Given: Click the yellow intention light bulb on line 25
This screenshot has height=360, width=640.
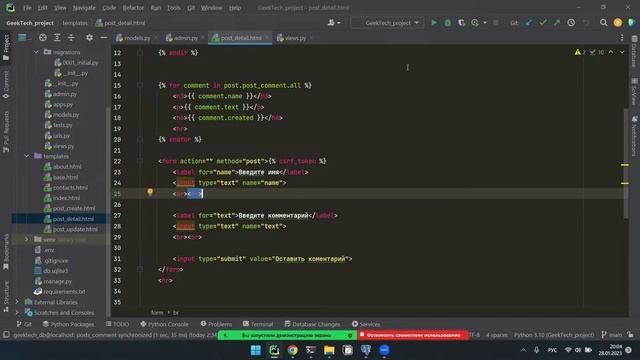Looking at the screenshot, I should point(150,192).
